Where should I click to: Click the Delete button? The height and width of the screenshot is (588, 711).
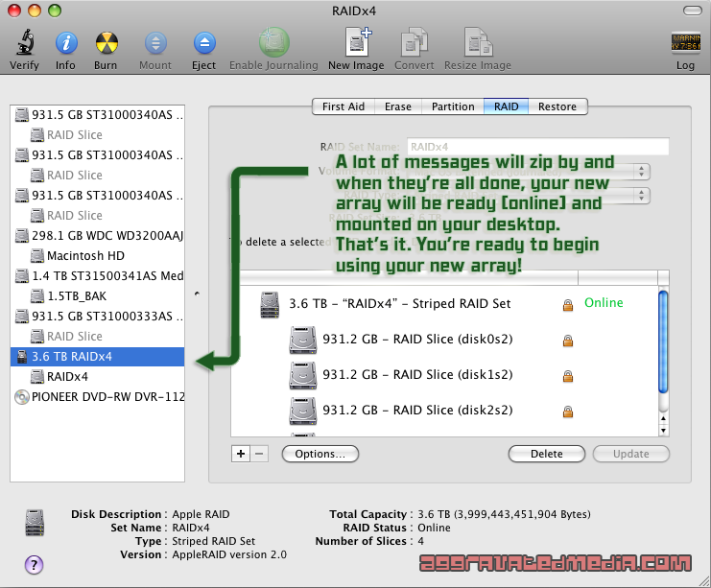click(547, 454)
